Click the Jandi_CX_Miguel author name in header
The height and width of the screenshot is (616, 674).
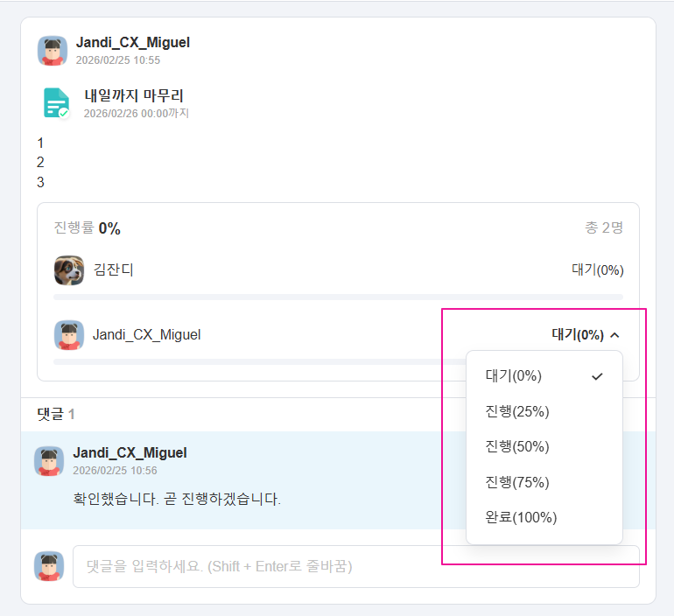pyautogui.click(x=133, y=43)
